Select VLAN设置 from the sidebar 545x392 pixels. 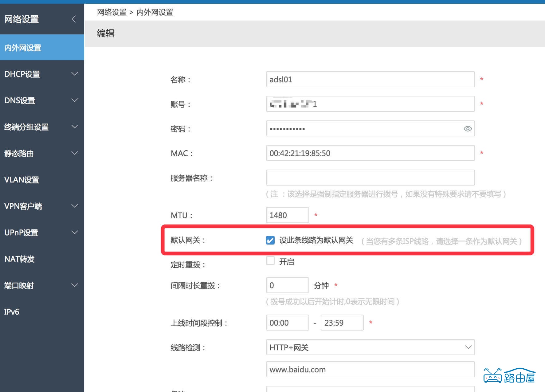click(x=22, y=180)
